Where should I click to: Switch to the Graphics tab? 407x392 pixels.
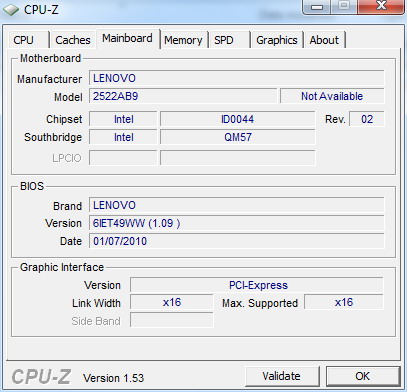pyautogui.click(x=277, y=40)
